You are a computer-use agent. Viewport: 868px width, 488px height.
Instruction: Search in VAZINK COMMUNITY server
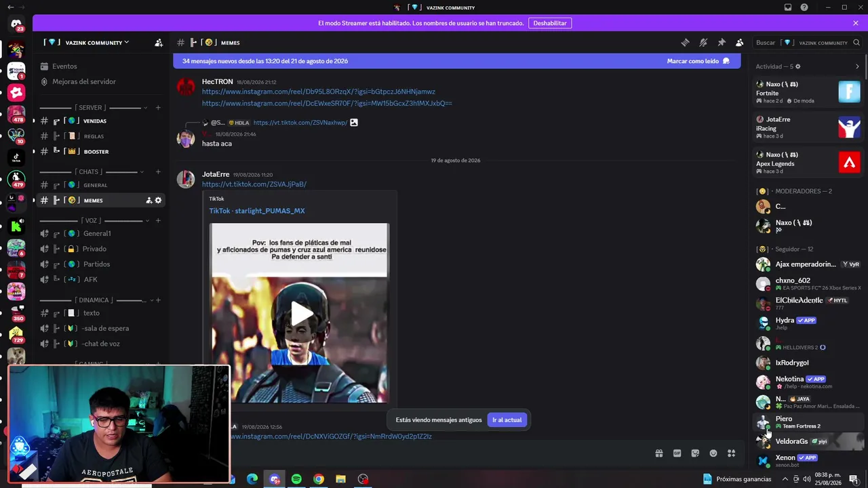[807, 43]
